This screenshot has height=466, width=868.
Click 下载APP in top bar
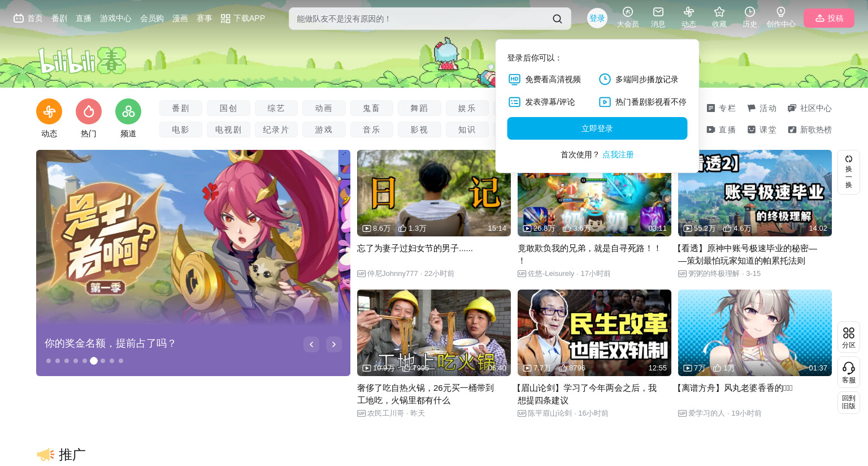click(x=243, y=18)
